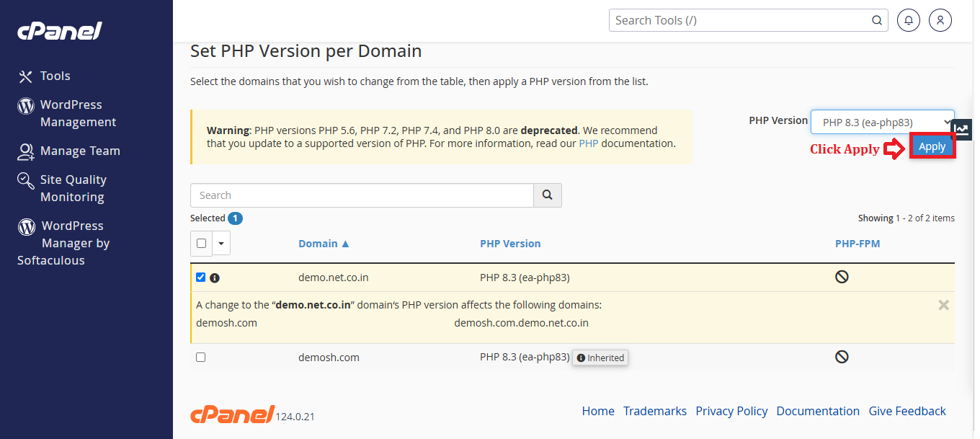
Task: Expand the select-all caret dropdown
Action: [x=221, y=244]
